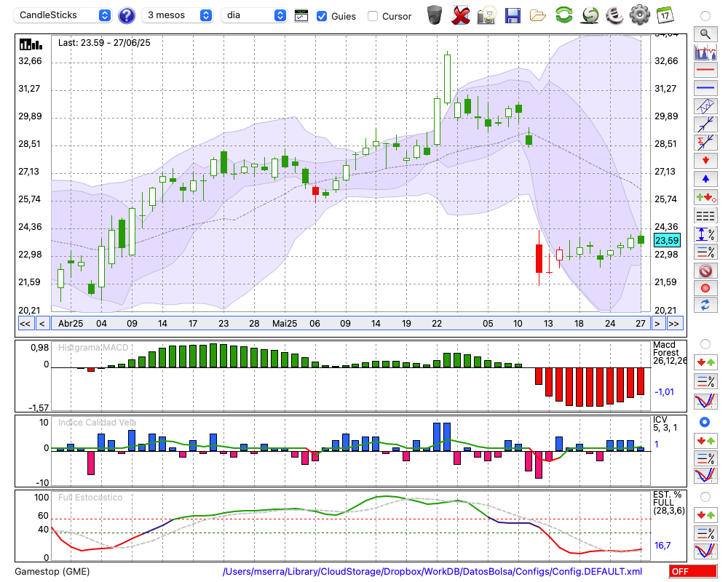Click the < step back button
The image size is (728, 582).
click(41, 324)
